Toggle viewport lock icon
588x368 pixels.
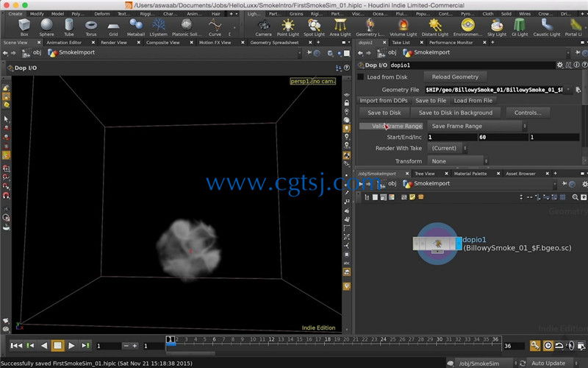point(347,103)
